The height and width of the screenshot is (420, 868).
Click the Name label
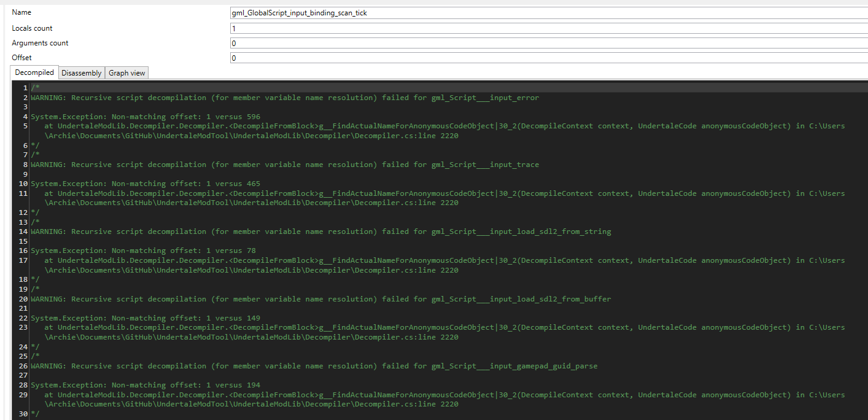tap(21, 12)
